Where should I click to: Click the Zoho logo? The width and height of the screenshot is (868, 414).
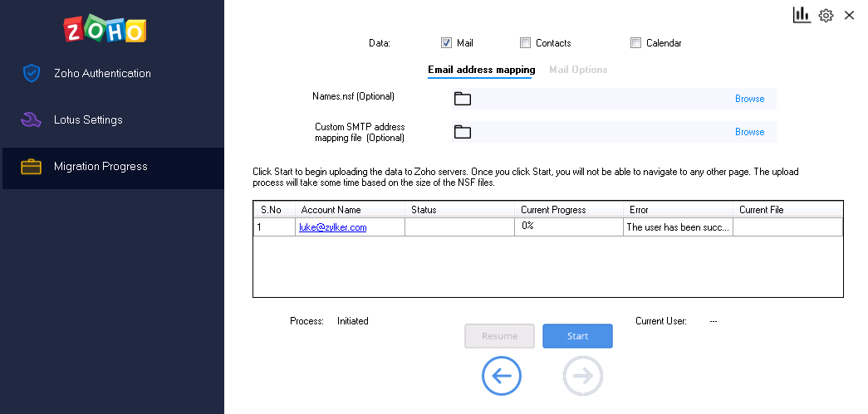105,29
